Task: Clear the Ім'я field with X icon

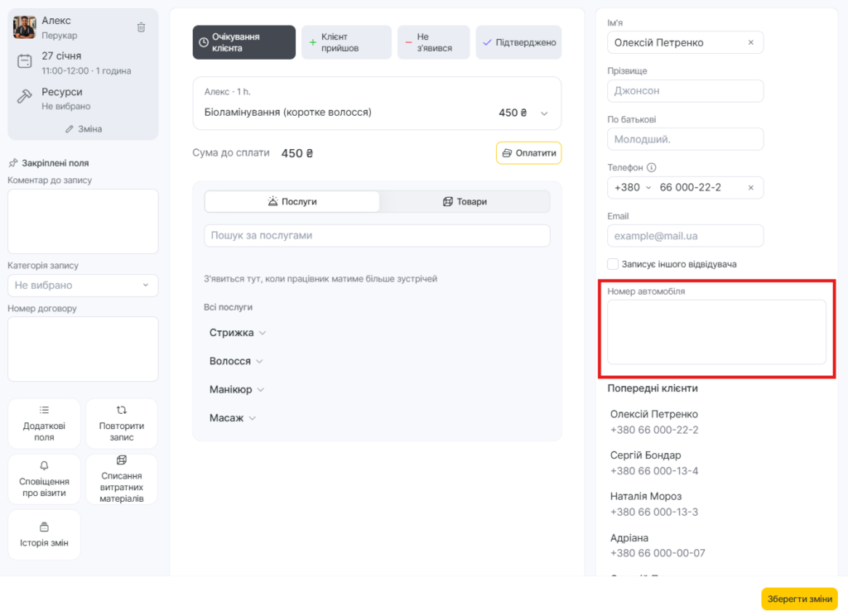Action: [x=750, y=42]
